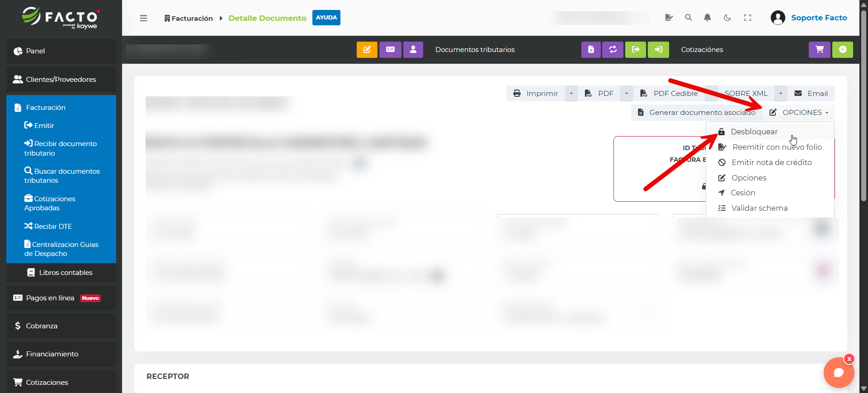
Task: Click the green receive (sign-in arrow) button
Action: [658, 50]
